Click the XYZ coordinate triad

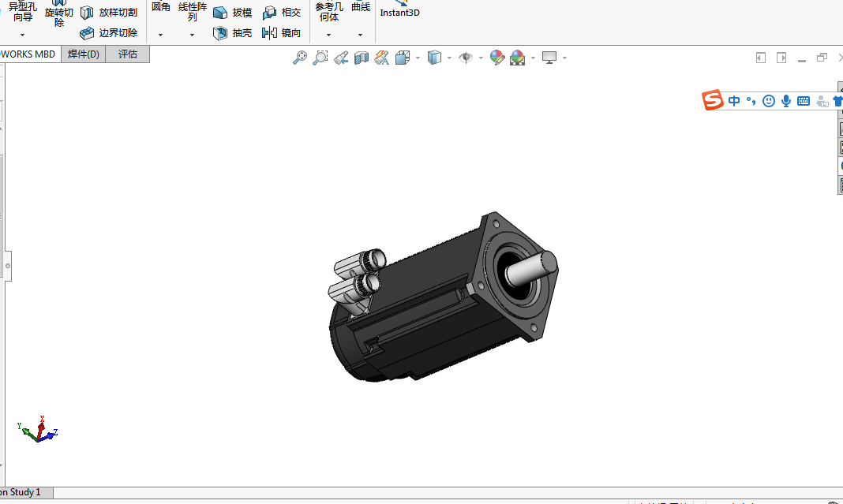tap(38, 429)
